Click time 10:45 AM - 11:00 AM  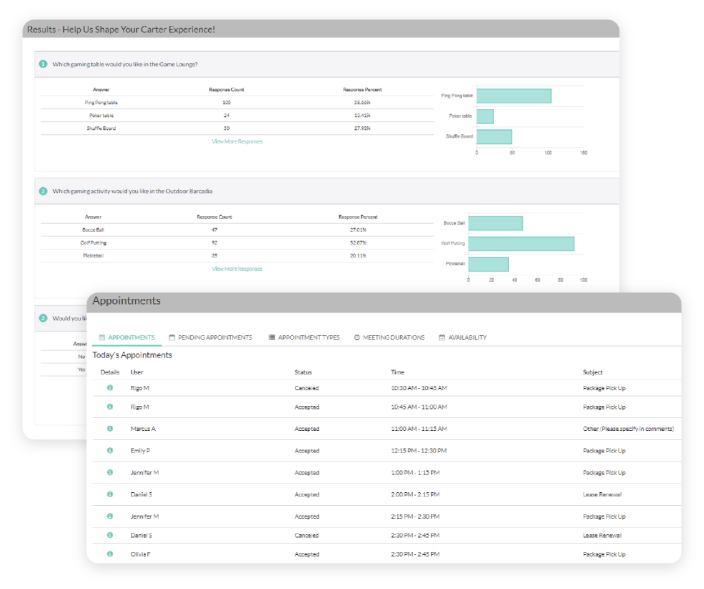[419, 407]
